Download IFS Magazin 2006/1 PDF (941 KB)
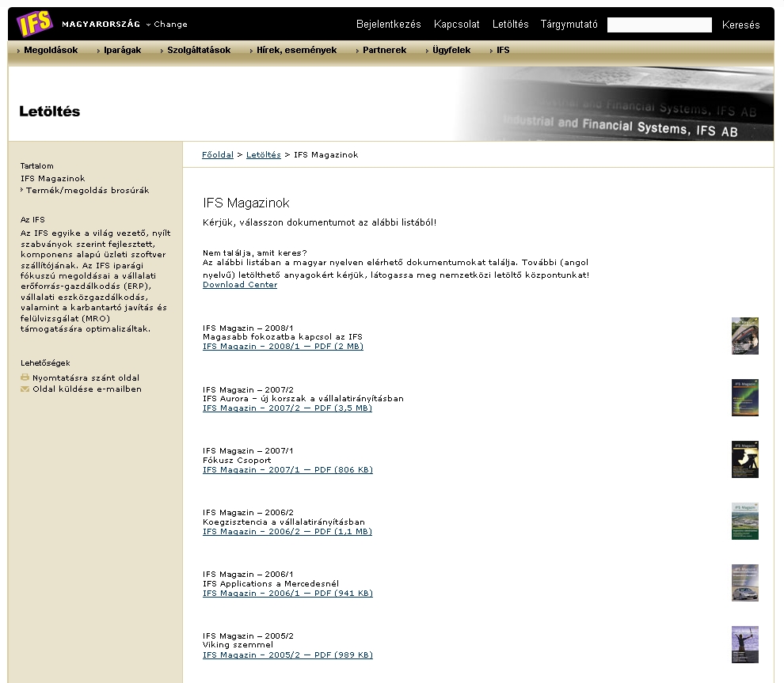This screenshot has height=683, width=784. coord(288,593)
